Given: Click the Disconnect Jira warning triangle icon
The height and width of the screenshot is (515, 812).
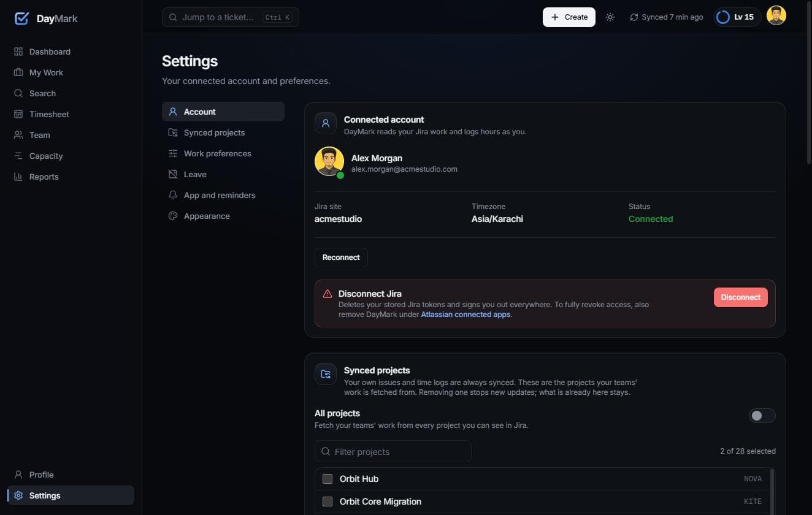Looking at the screenshot, I should (327, 294).
